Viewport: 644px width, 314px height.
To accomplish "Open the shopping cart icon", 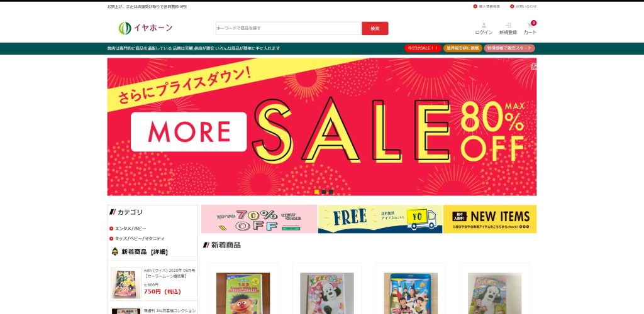I will pyautogui.click(x=530, y=25).
